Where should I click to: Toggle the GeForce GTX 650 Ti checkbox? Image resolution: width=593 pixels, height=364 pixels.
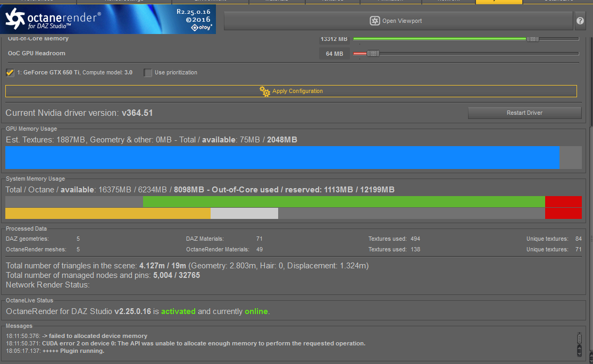10,73
